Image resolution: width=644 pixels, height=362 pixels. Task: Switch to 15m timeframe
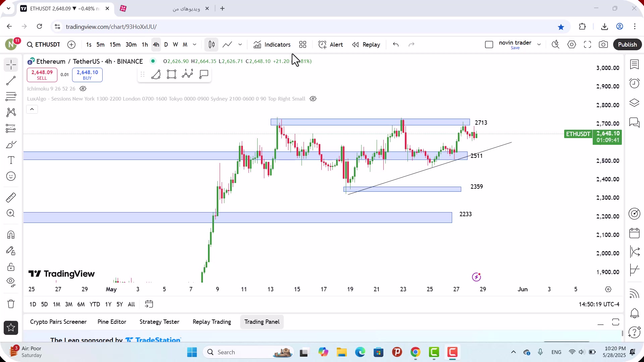[115, 45]
